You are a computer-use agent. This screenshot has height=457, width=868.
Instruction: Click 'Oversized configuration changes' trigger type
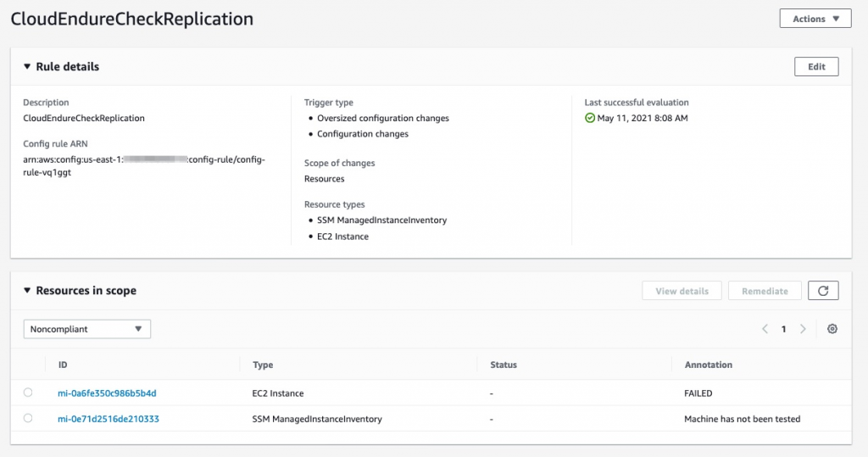pyautogui.click(x=383, y=118)
